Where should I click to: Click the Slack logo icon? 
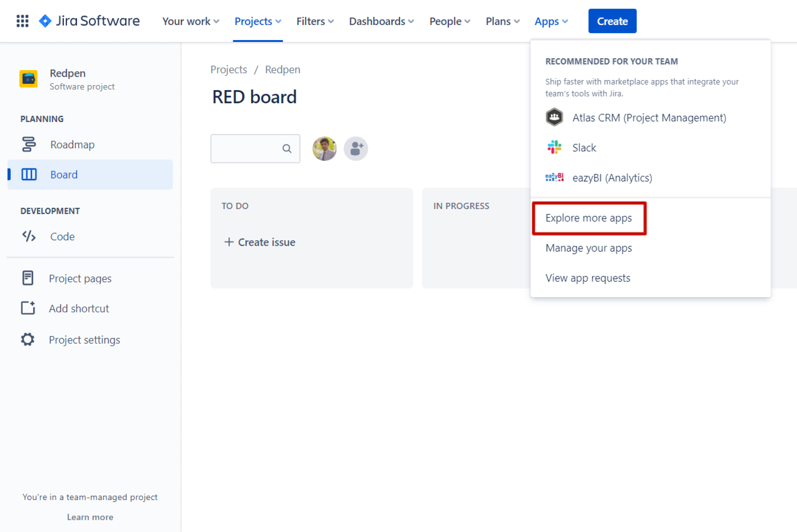[554, 147]
